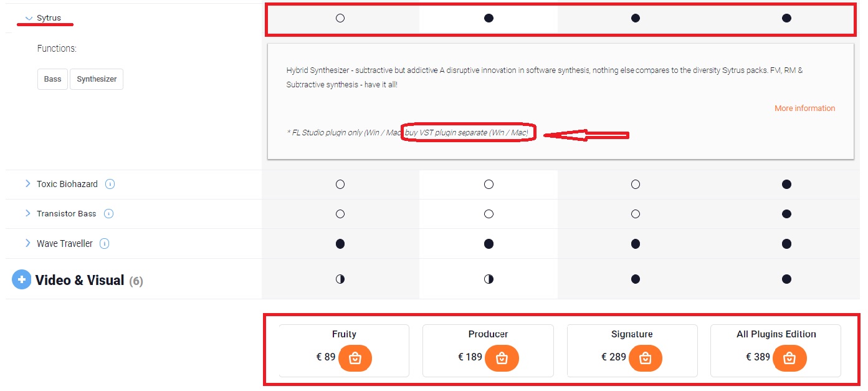
Task: Collapse the Sytrus row
Action: point(28,18)
